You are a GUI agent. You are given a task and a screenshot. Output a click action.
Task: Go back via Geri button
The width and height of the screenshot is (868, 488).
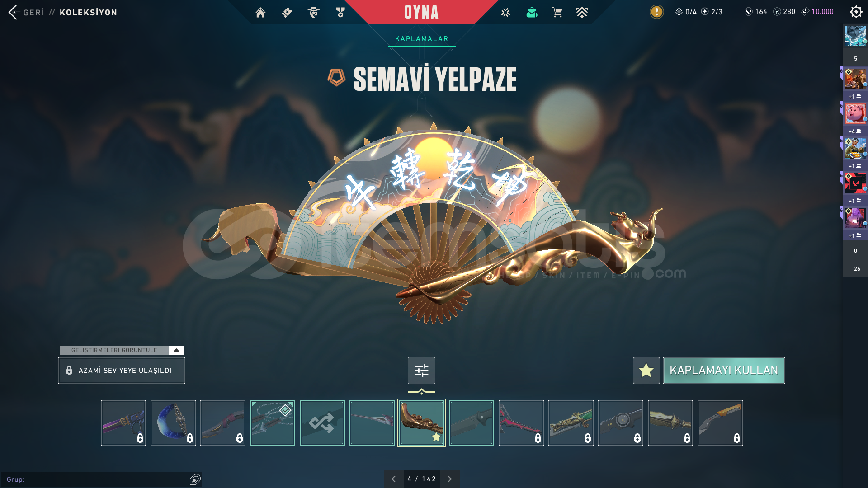[x=27, y=12]
